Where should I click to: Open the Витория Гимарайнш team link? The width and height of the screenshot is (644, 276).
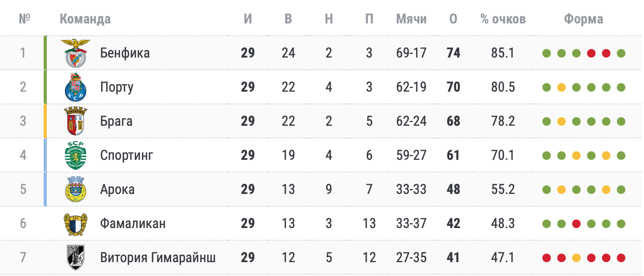point(158,258)
